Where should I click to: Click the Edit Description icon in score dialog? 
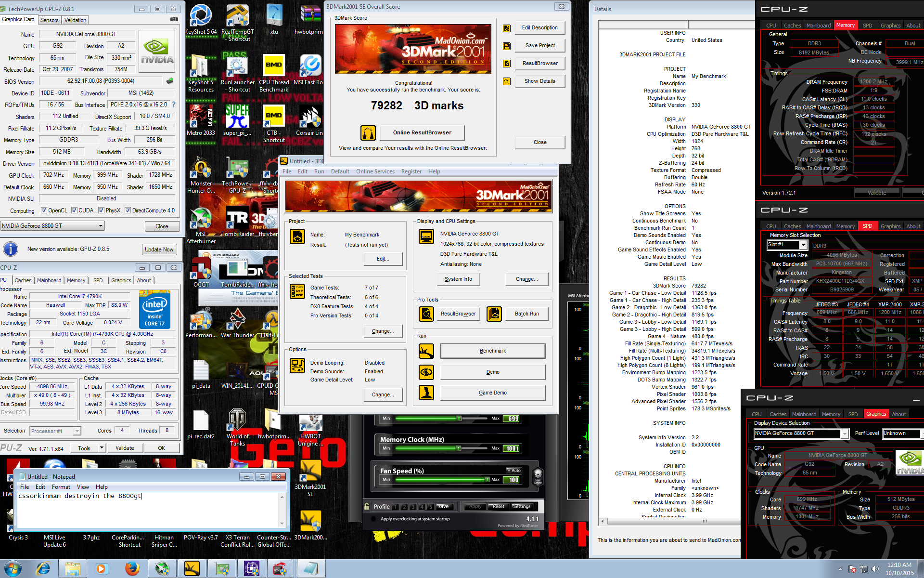click(x=507, y=28)
